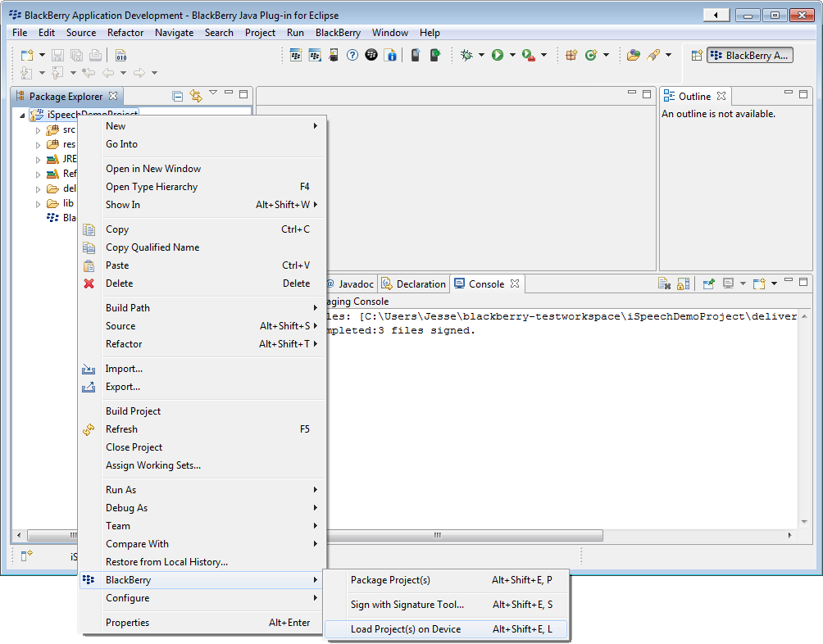The image size is (823, 644).
Task: Open the Package Explorer view menu arrow
Action: pyautogui.click(x=213, y=93)
